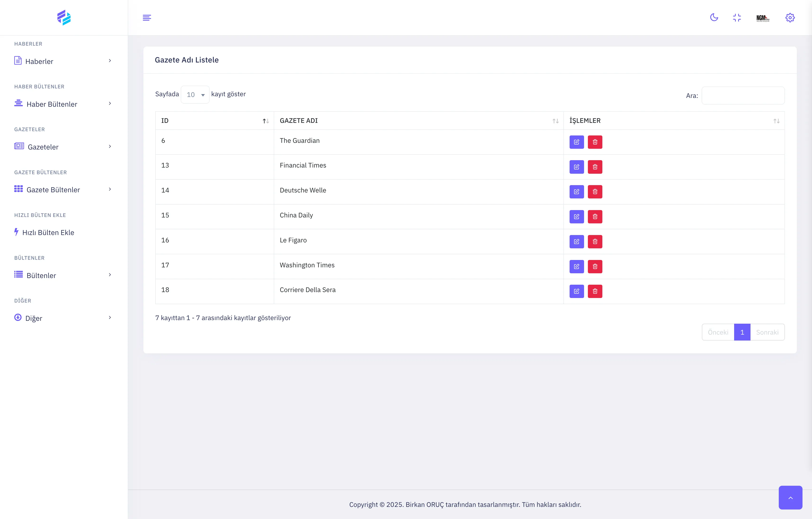This screenshot has width=812, height=519.
Task: Delete the Corriere Della Sera entry
Action: (595, 291)
